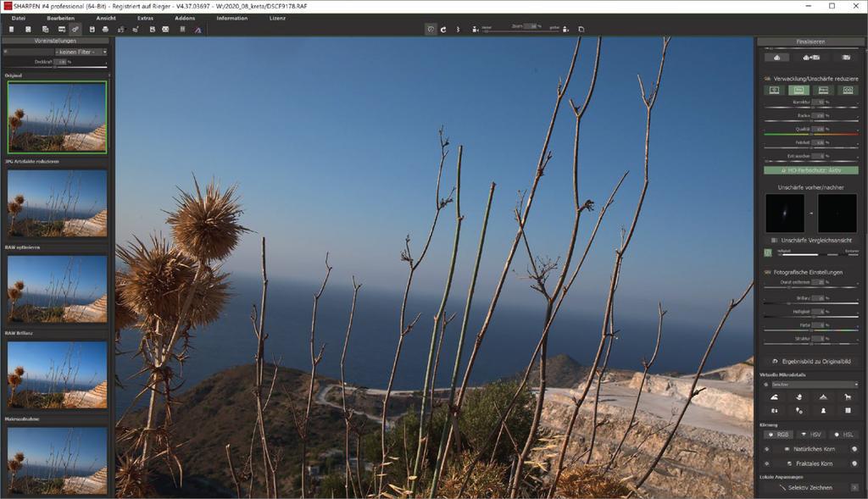Click the purple triangle icon in the toolbar

click(x=198, y=30)
